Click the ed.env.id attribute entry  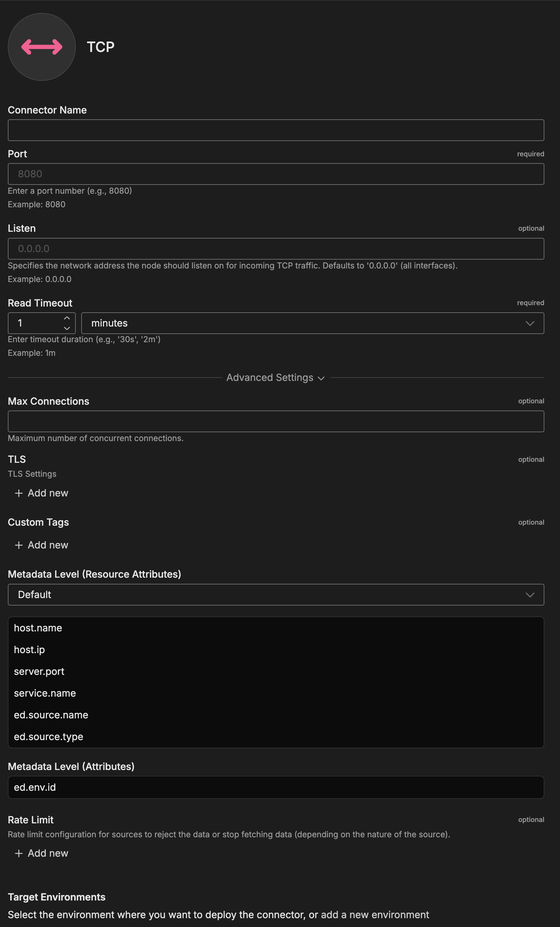pos(35,787)
